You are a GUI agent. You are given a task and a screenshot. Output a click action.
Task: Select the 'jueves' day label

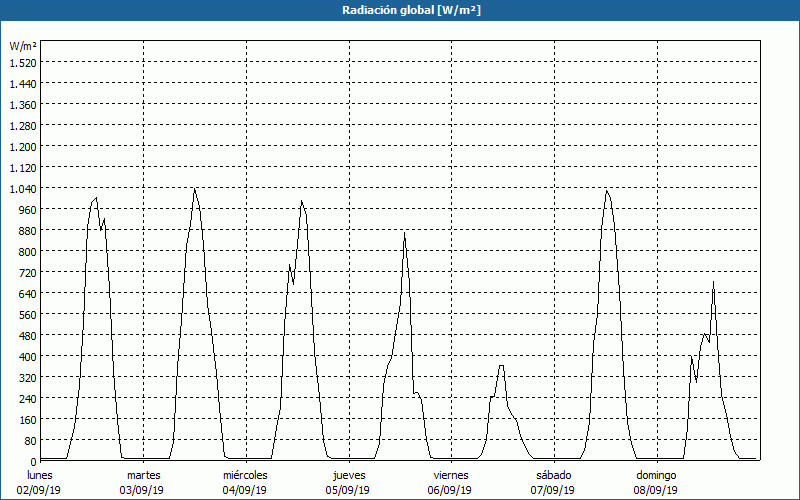click(x=349, y=475)
